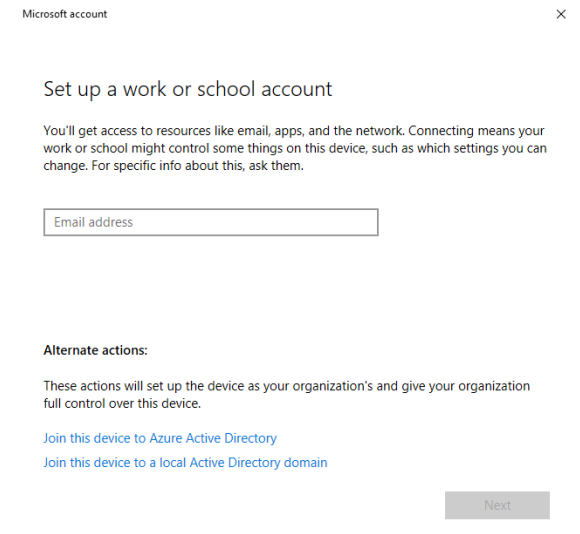
Task: Close the Microsoft account dialog
Action: (561, 14)
